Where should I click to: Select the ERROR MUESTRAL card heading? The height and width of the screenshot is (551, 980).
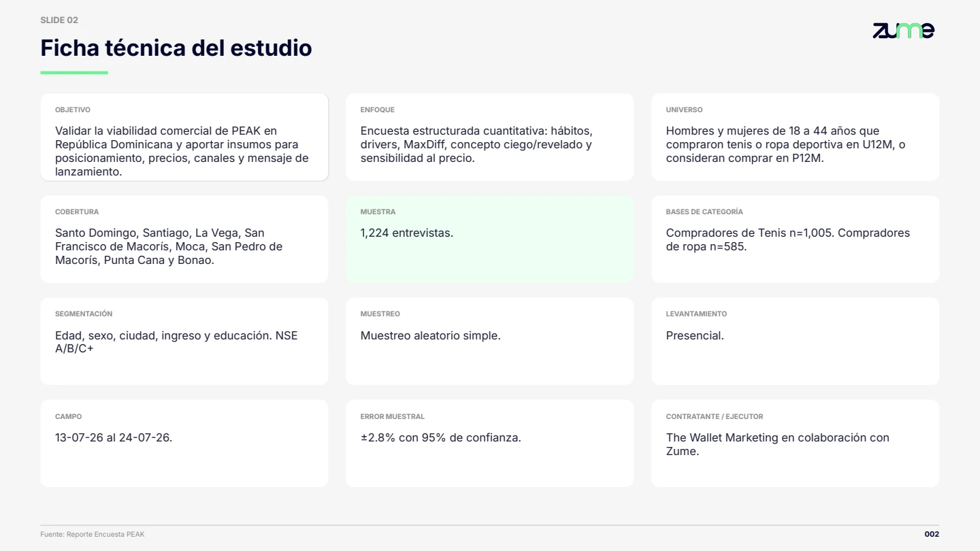(x=392, y=417)
